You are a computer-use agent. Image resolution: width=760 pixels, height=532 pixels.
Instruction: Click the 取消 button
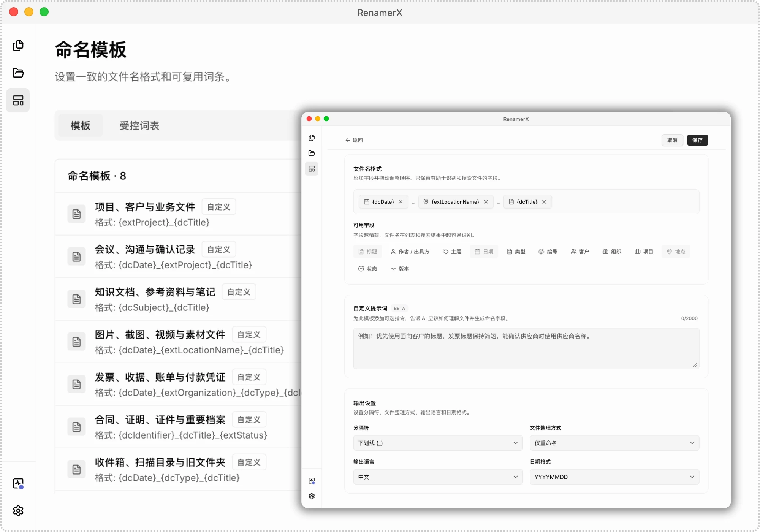[x=672, y=140]
